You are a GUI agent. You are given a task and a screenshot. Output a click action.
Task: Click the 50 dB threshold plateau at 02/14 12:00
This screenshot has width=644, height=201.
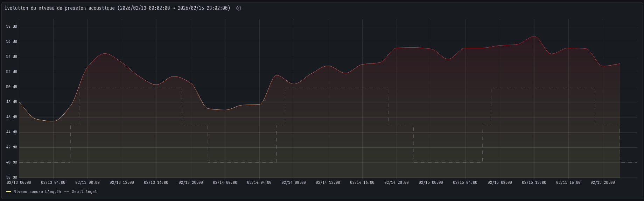[x=328, y=87]
